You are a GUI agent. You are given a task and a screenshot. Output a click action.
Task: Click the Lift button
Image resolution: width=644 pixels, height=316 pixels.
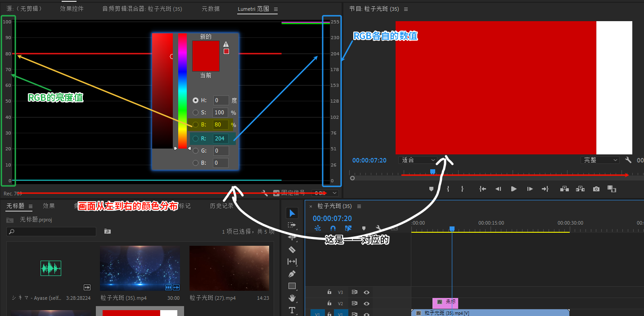point(564,189)
